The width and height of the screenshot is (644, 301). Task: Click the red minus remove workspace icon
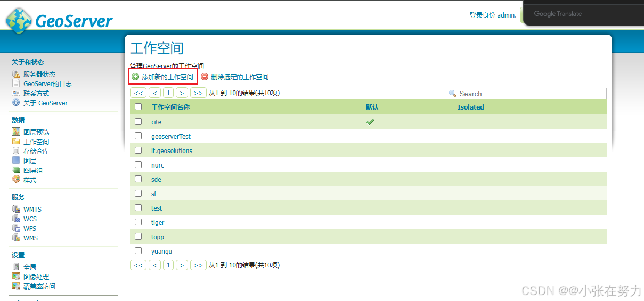pyautogui.click(x=205, y=77)
